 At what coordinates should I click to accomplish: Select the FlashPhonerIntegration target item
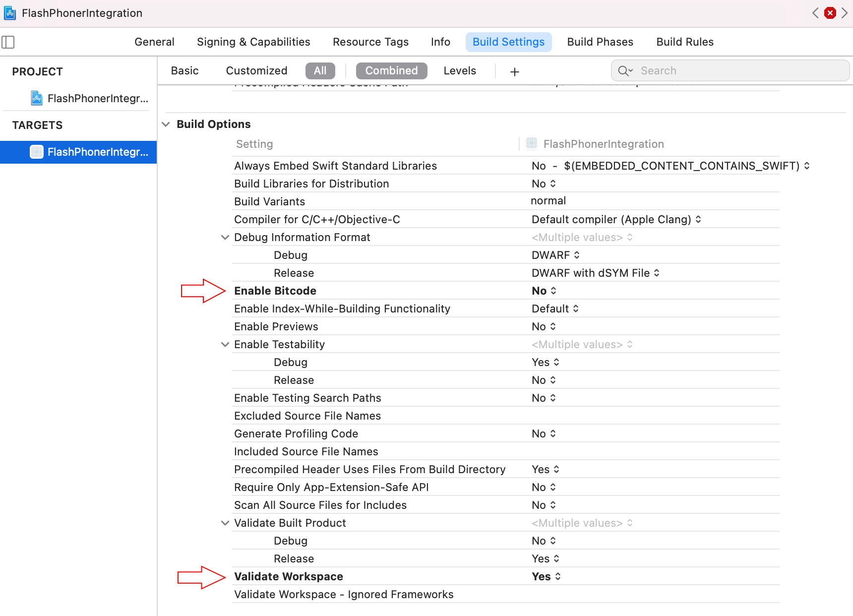(78, 152)
